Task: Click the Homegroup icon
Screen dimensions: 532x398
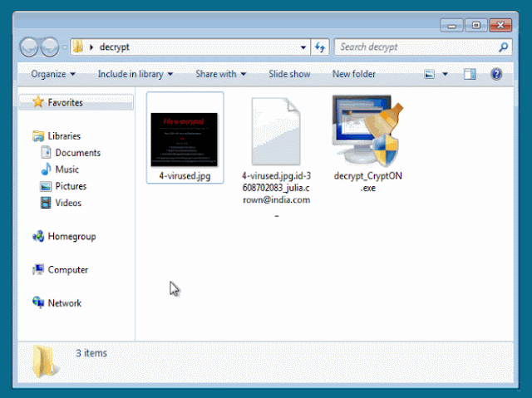Action: [x=38, y=236]
